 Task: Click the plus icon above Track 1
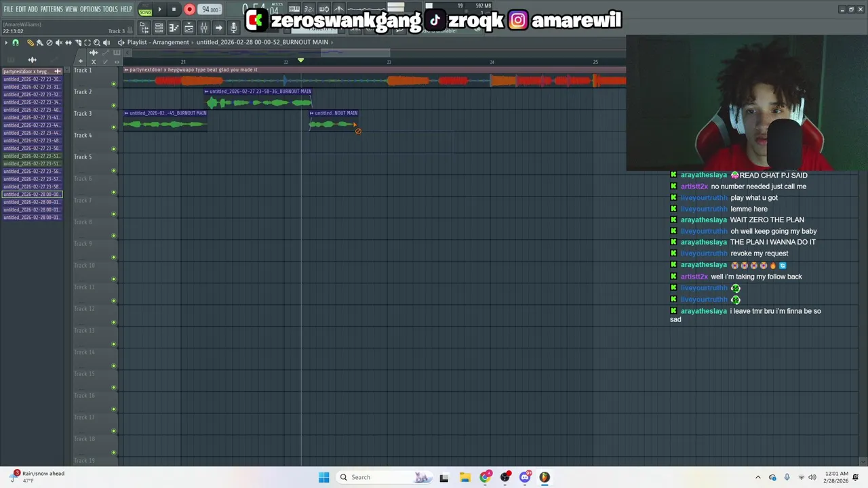tap(80, 61)
